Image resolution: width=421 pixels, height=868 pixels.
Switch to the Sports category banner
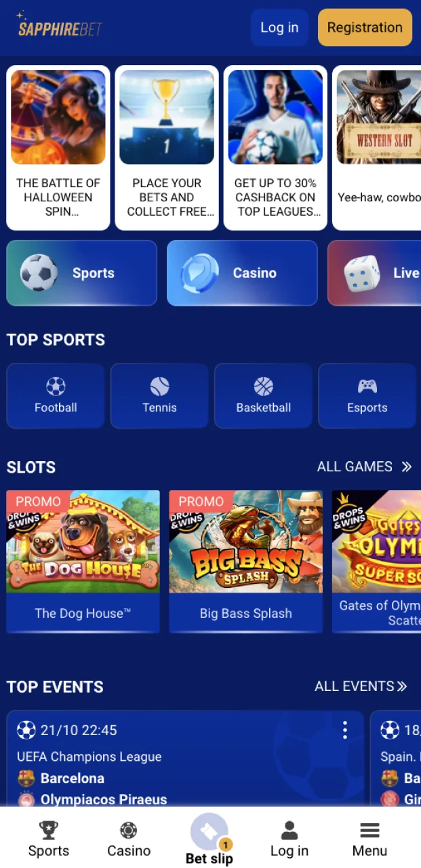click(81, 273)
